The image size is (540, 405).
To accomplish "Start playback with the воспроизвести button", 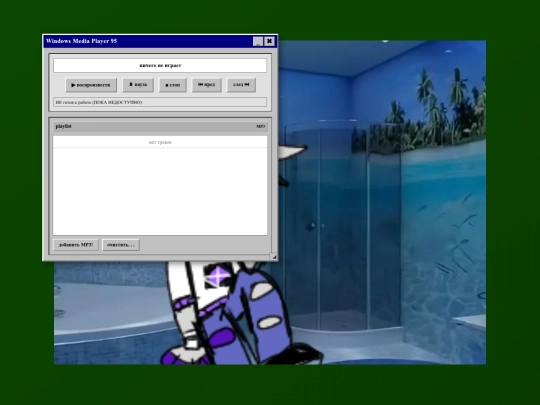I will [91, 85].
